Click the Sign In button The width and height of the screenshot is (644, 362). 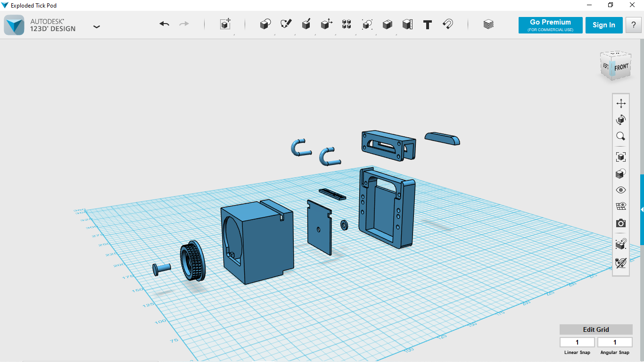604,25
